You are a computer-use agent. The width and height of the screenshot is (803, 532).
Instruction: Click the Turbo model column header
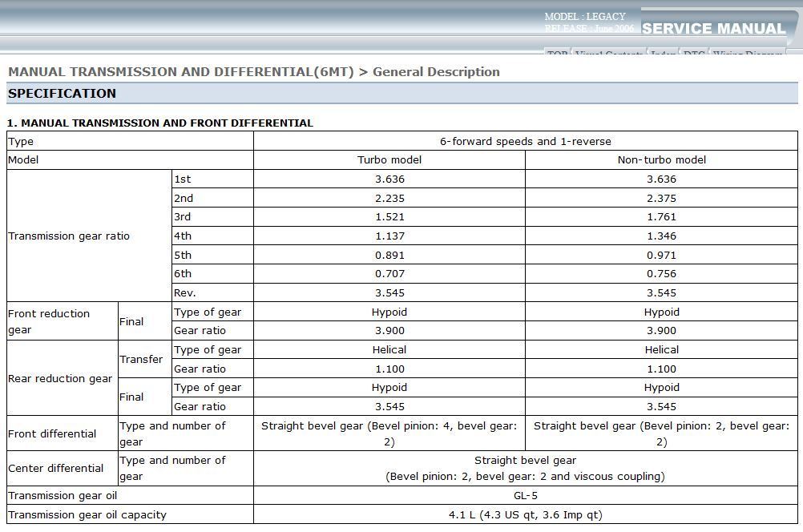pos(389,160)
